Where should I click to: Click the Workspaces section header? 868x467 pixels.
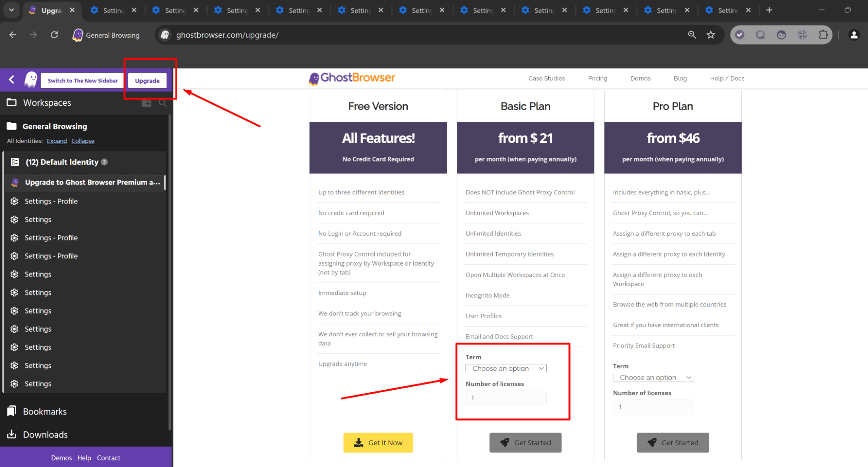point(47,103)
